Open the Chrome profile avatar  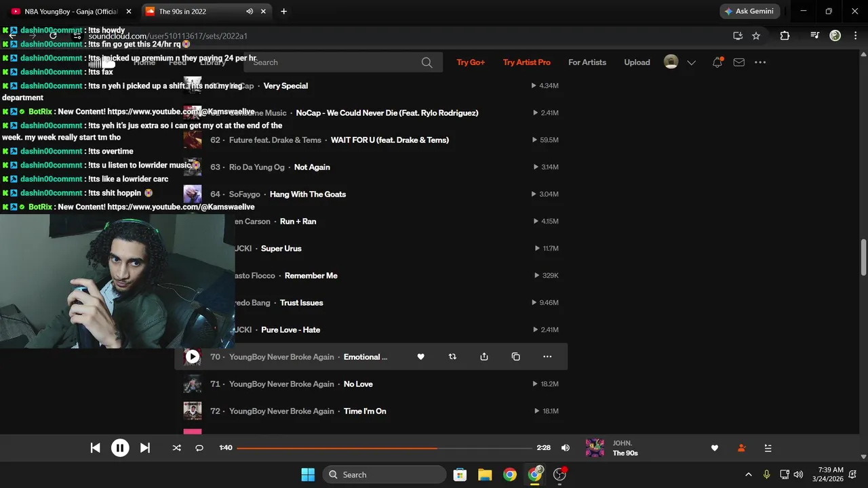[835, 36]
